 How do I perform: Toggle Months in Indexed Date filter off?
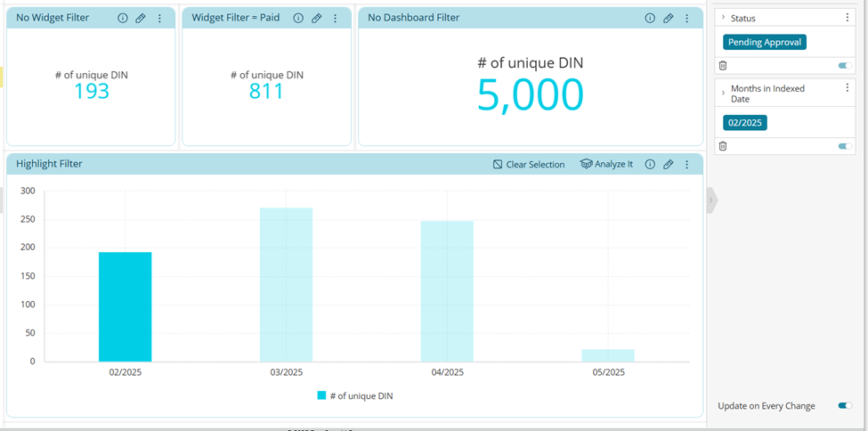click(x=846, y=146)
